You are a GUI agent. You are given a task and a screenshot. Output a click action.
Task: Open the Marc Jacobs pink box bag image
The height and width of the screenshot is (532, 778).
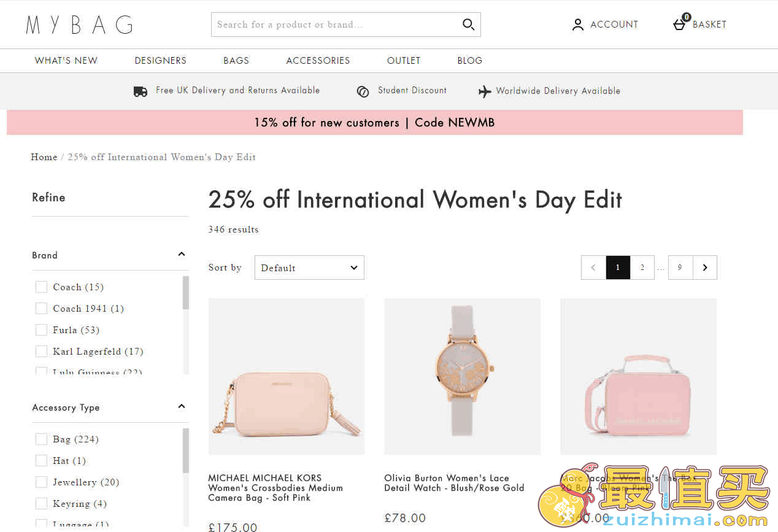pyautogui.click(x=638, y=377)
